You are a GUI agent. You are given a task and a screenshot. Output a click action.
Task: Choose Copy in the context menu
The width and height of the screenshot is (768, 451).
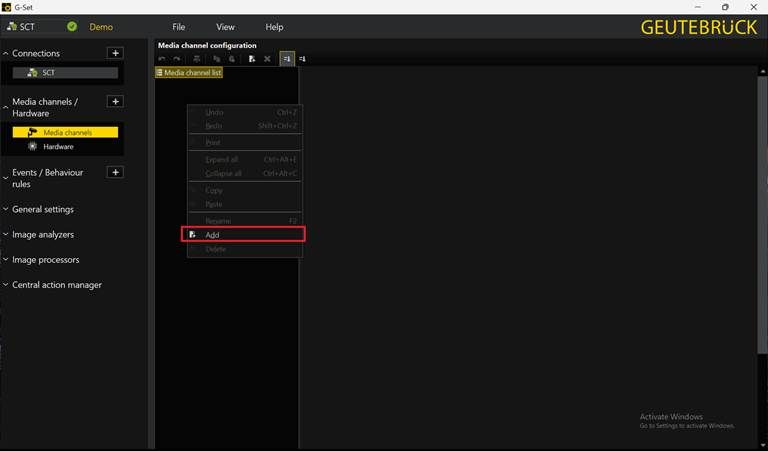(x=245, y=190)
